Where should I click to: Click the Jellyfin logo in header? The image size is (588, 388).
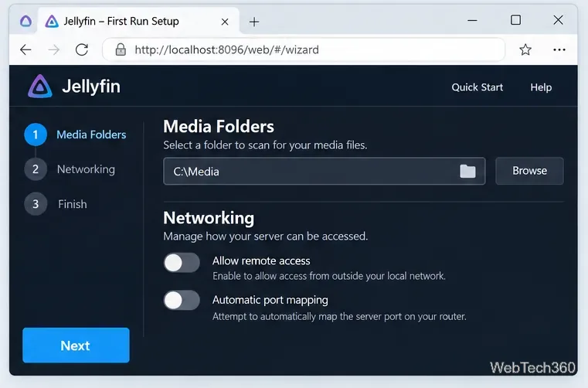pyautogui.click(x=40, y=87)
